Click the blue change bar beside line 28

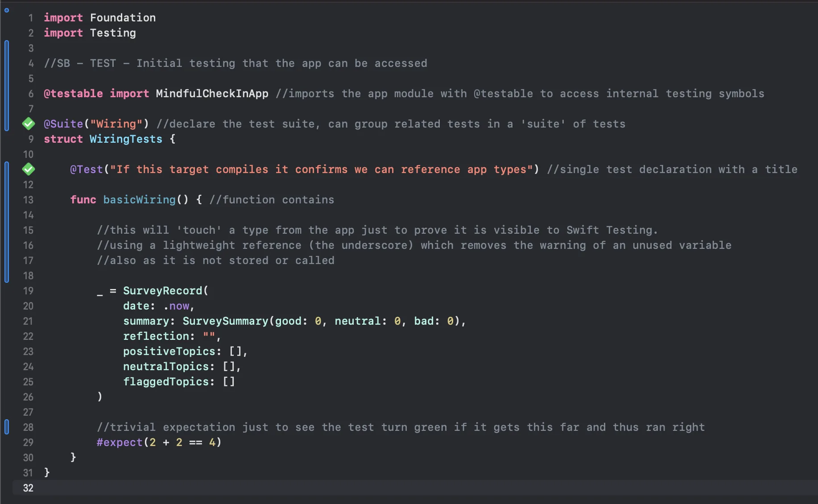click(7, 427)
